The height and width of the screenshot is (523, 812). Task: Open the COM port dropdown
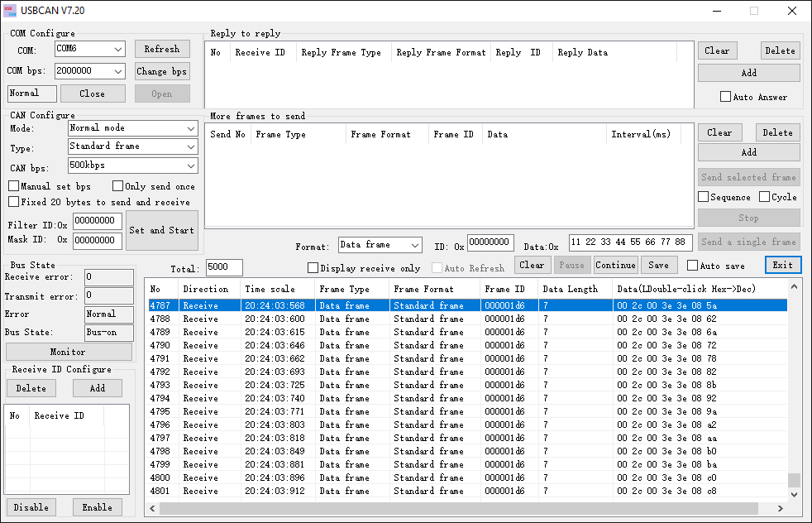[89, 49]
